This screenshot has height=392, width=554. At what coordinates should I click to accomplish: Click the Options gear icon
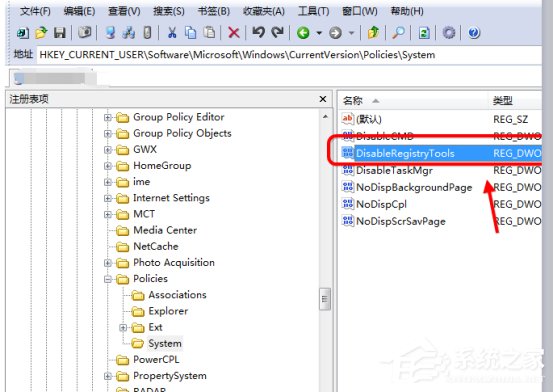coord(449,33)
